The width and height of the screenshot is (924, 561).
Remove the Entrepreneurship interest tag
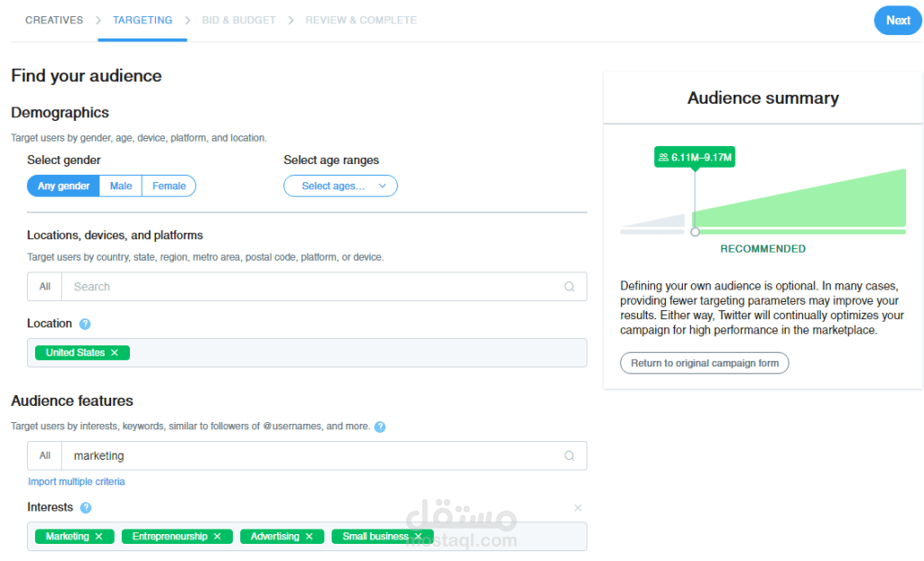click(x=217, y=536)
